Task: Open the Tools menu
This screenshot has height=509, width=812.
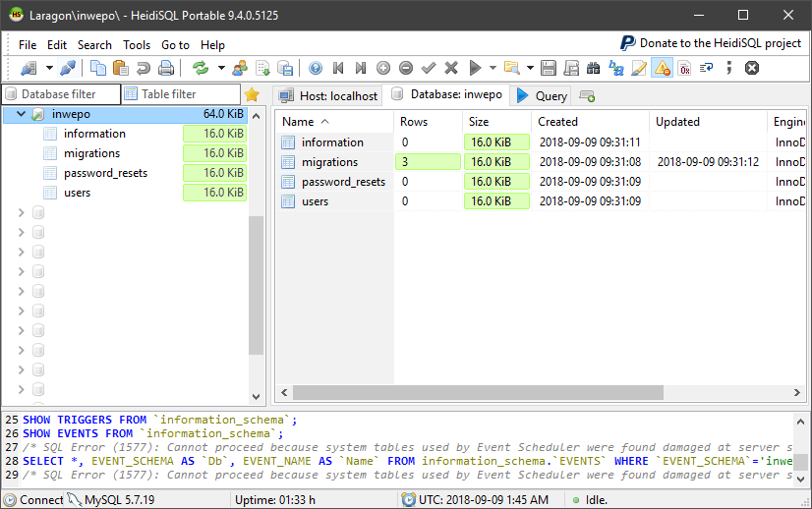Action: [x=137, y=45]
